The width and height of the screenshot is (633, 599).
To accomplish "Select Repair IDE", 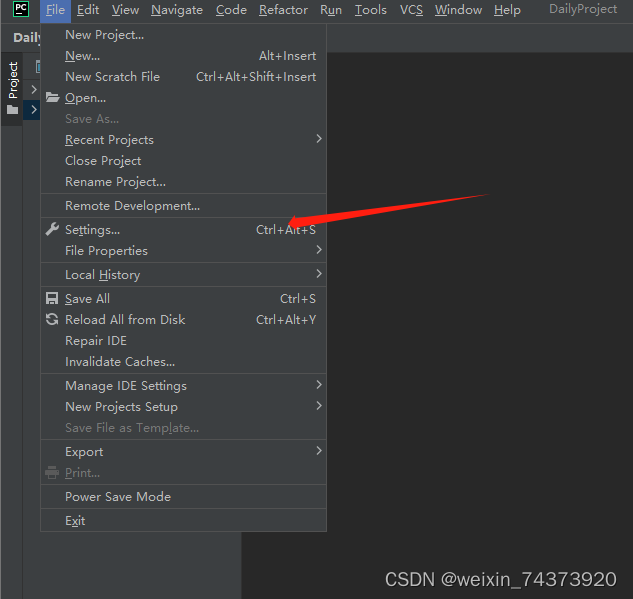I will tap(183, 341).
